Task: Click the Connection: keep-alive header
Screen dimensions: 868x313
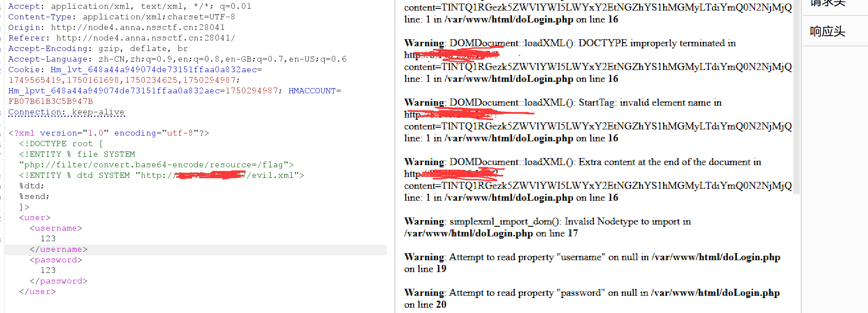Action: (x=67, y=112)
